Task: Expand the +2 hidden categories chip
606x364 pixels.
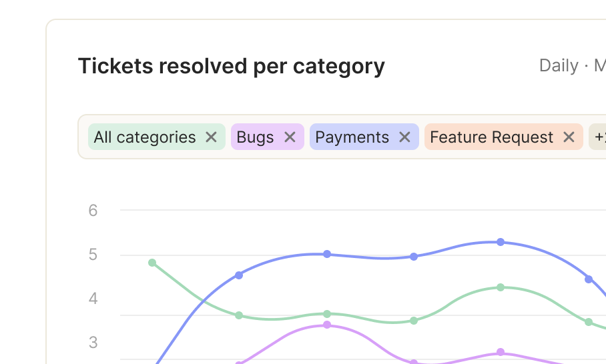Action: [598, 137]
